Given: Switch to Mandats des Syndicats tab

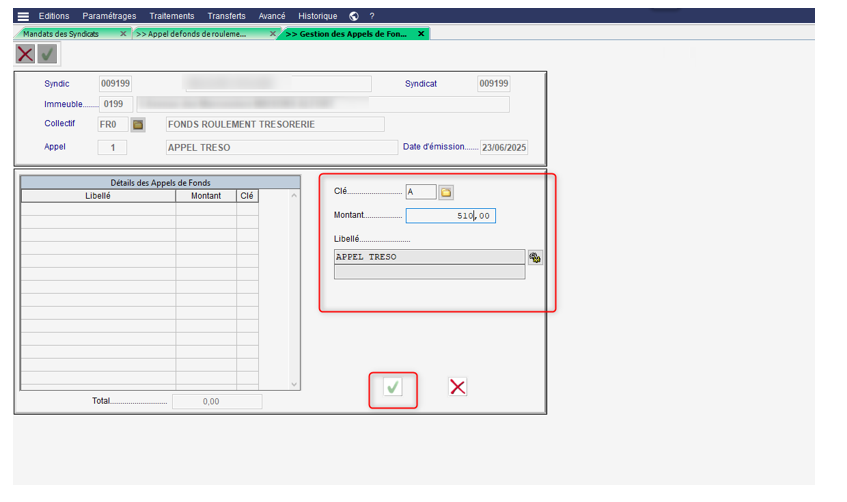Looking at the screenshot, I should pos(62,33).
